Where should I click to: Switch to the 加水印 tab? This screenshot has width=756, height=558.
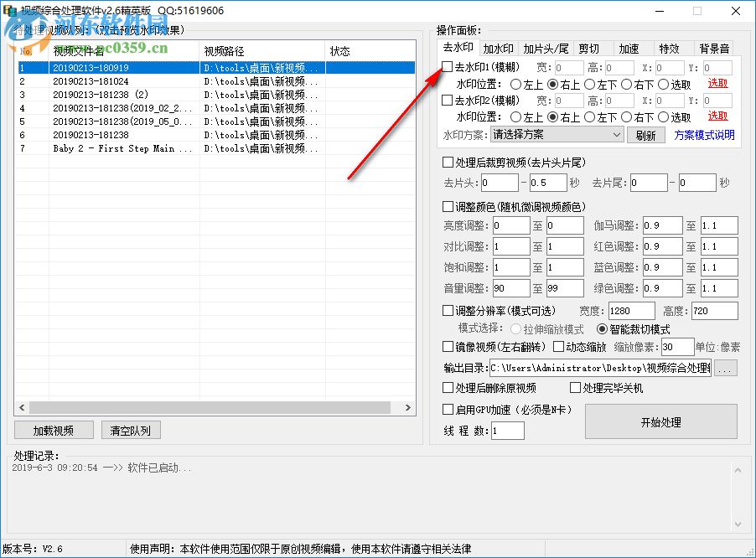click(499, 48)
